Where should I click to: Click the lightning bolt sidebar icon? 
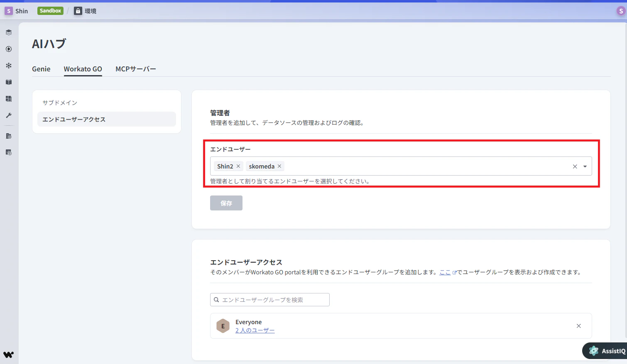pos(9,49)
